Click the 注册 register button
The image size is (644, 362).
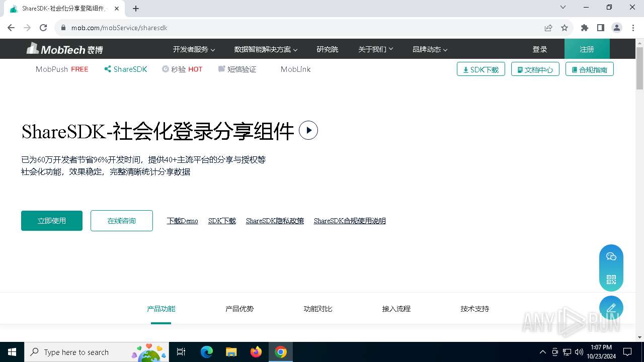587,49
